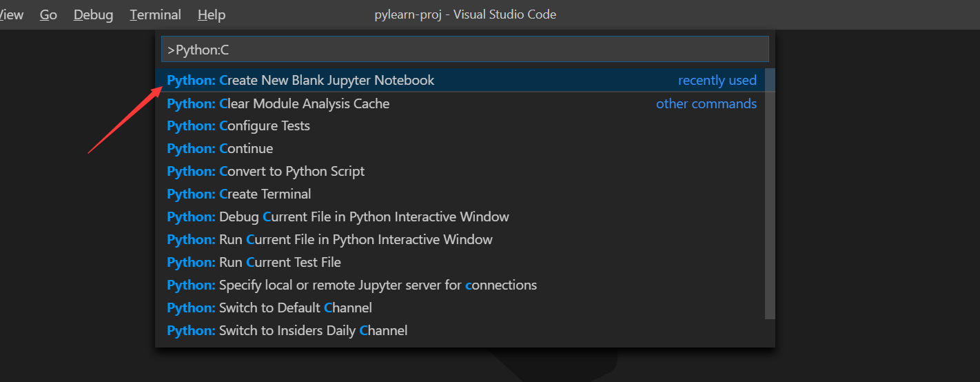Viewport: 980px width, 382px height.
Task: Click the recently used label
Action: (717, 81)
